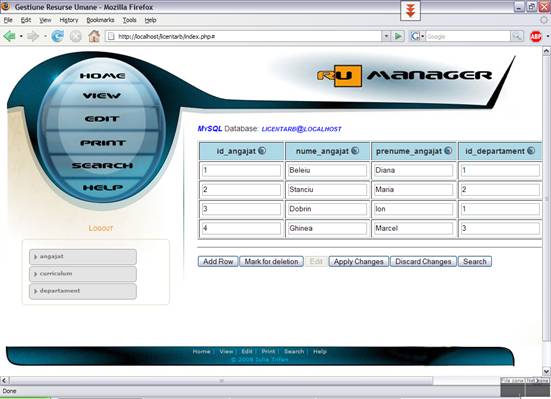
Task: Click the Discard Changes button
Action: [423, 262]
